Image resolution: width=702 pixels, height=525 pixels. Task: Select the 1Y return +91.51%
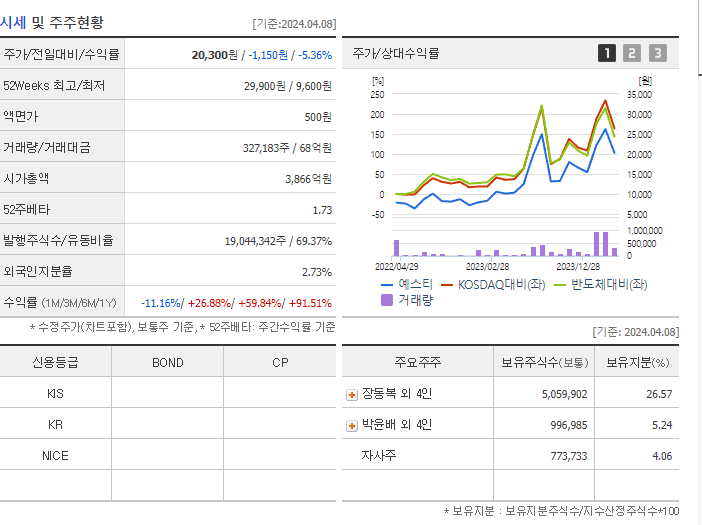coord(310,303)
